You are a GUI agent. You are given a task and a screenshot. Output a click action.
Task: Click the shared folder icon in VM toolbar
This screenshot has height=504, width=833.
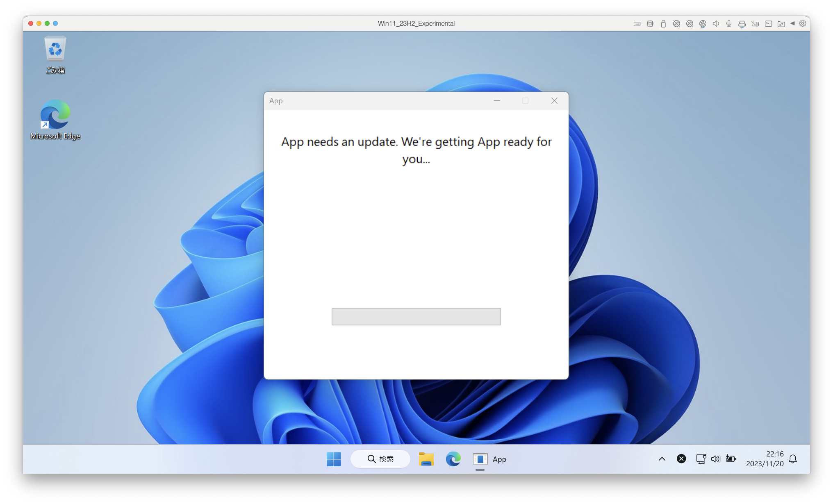[x=781, y=24]
